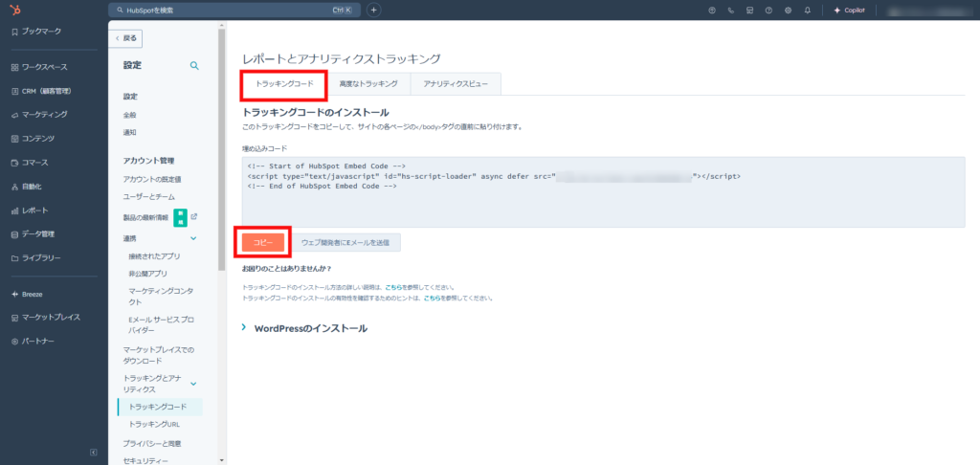This screenshot has height=465, width=980.
Task: Open Eメール サービス プロバイダー in sidebar
Action: coord(160,324)
